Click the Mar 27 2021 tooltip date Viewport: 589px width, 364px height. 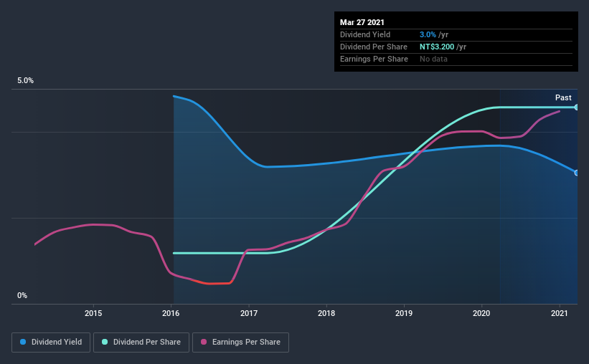pyautogui.click(x=362, y=22)
